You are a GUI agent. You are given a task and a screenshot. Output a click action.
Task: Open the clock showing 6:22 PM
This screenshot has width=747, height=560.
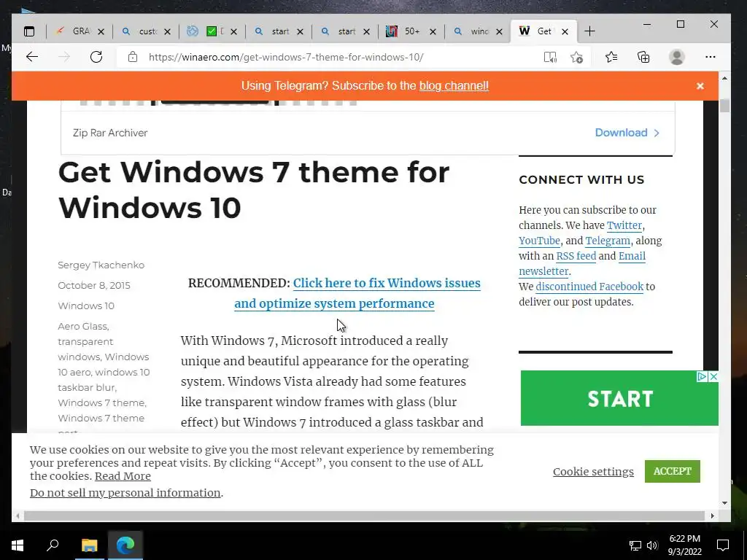tap(684, 545)
